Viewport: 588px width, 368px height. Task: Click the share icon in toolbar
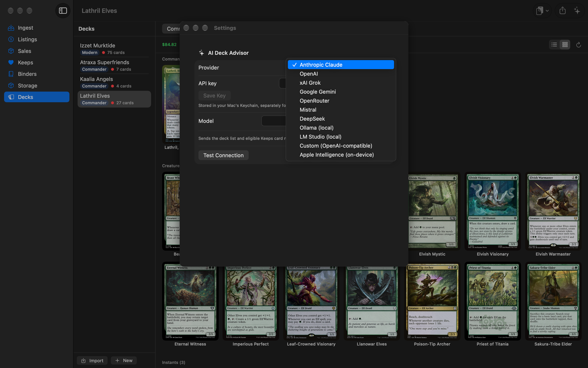(562, 11)
